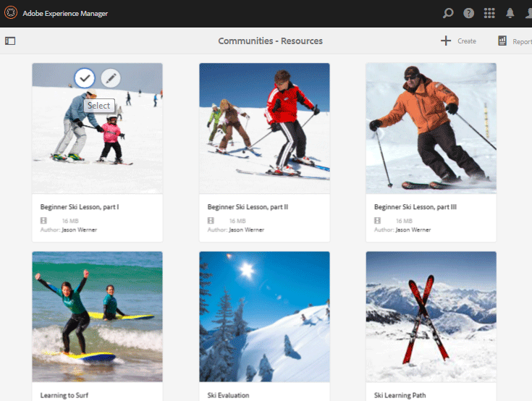
Task: Click the plus icon beside Create
Action: click(x=446, y=41)
